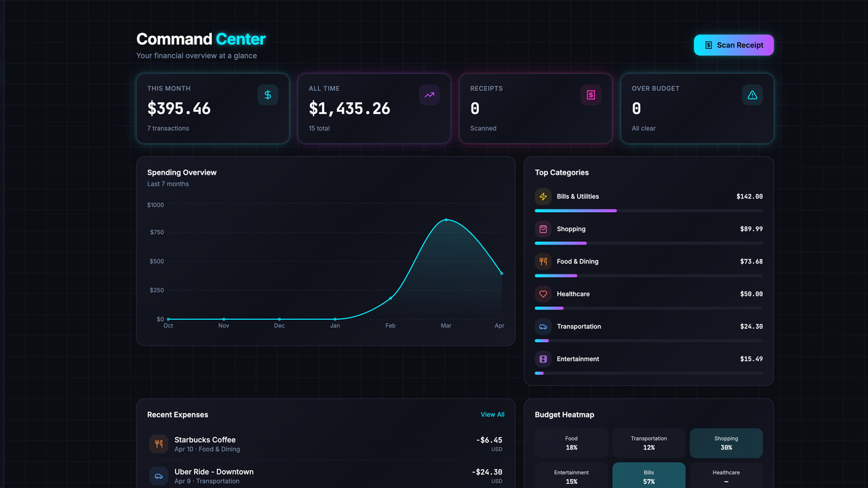Click the Food & Dining progress bar
The width and height of the screenshot is (868, 488).
click(649, 276)
